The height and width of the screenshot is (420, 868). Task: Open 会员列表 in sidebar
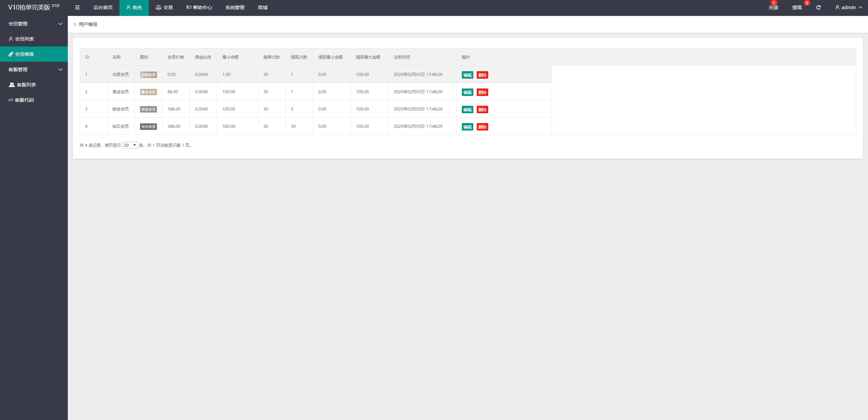(x=24, y=39)
